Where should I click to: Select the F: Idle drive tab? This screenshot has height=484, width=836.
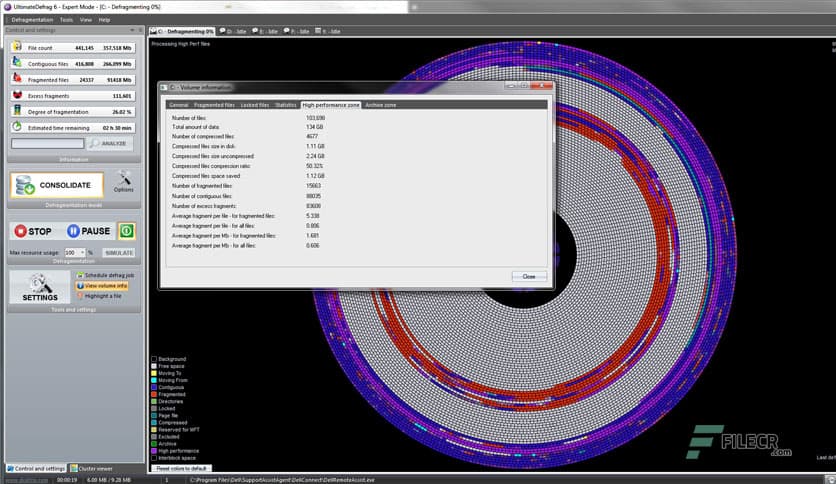296,31
